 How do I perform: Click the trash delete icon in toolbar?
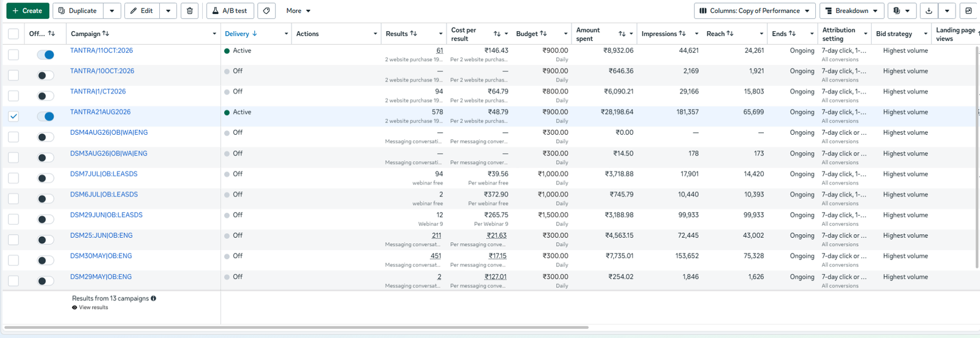pyautogui.click(x=189, y=11)
